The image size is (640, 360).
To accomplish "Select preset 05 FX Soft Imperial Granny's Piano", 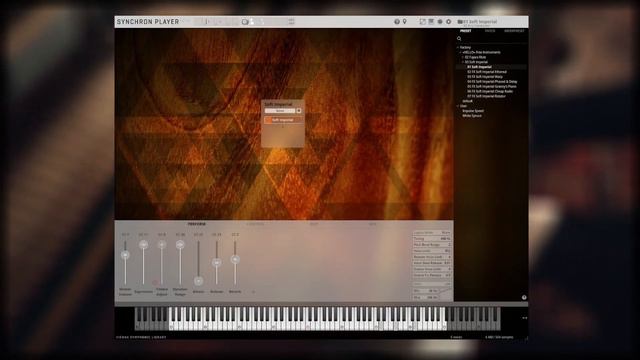I will pyautogui.click(x=492, y=87).
